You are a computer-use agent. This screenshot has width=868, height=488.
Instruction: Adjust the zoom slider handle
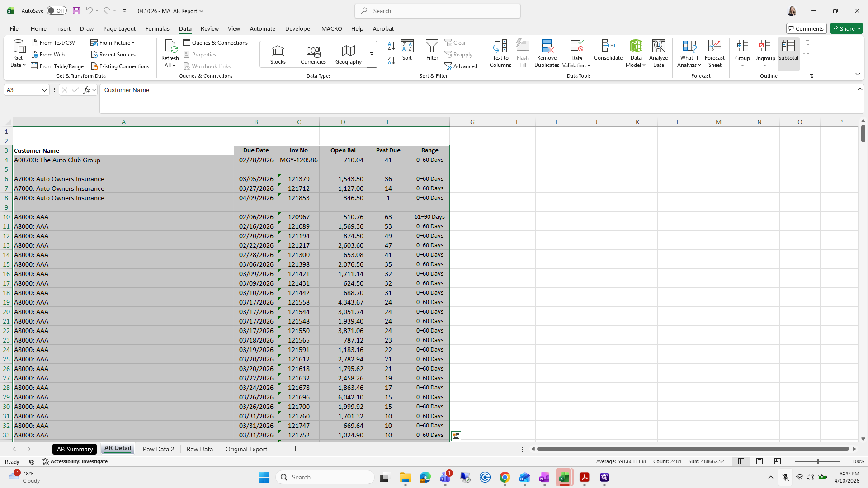click(x=817, y=461)
